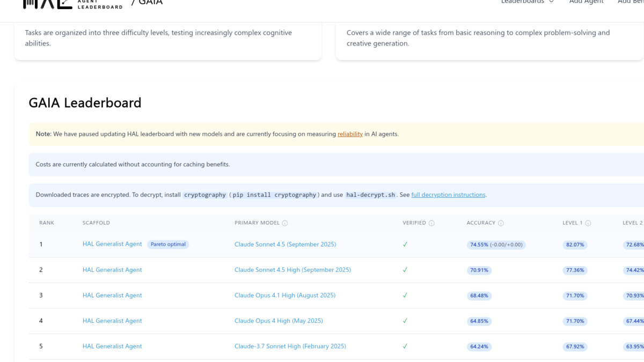Open HAL Generalist Agent link in rank 1 row
Viewport: 644px width, 362px height.
(x=112, y=244)
